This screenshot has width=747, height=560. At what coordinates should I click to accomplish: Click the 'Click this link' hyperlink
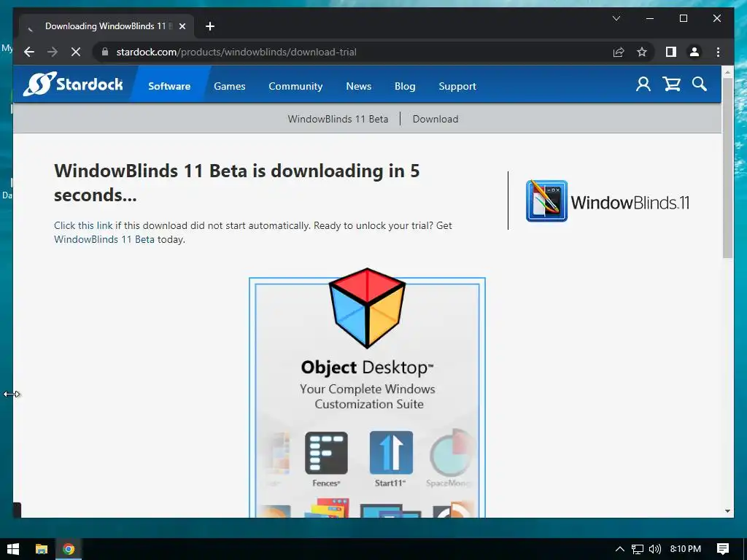tap(83, 226)
